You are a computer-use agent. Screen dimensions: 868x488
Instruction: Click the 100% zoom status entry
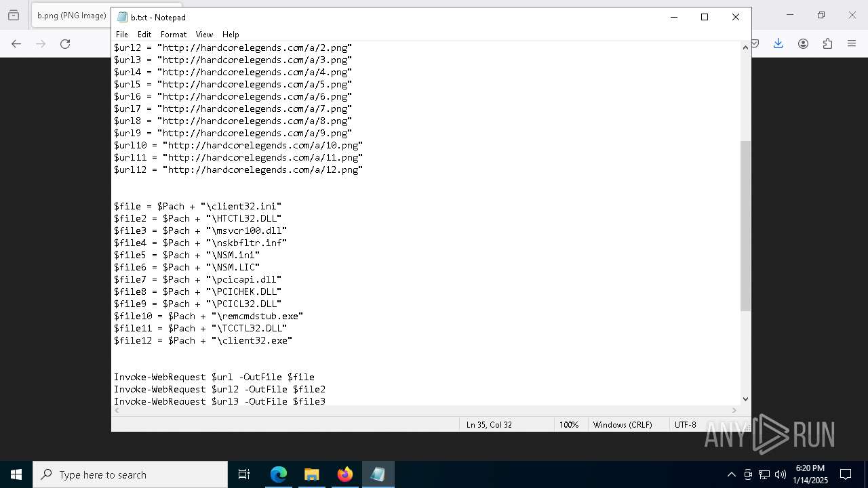(569, 425)
